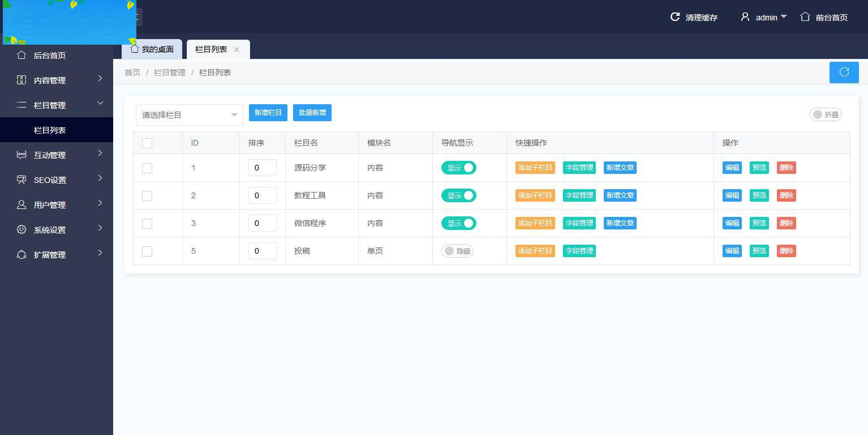The image size is (868, 435).
Task: Click the home icon next to 前台首页
Action: pos(805,17)
